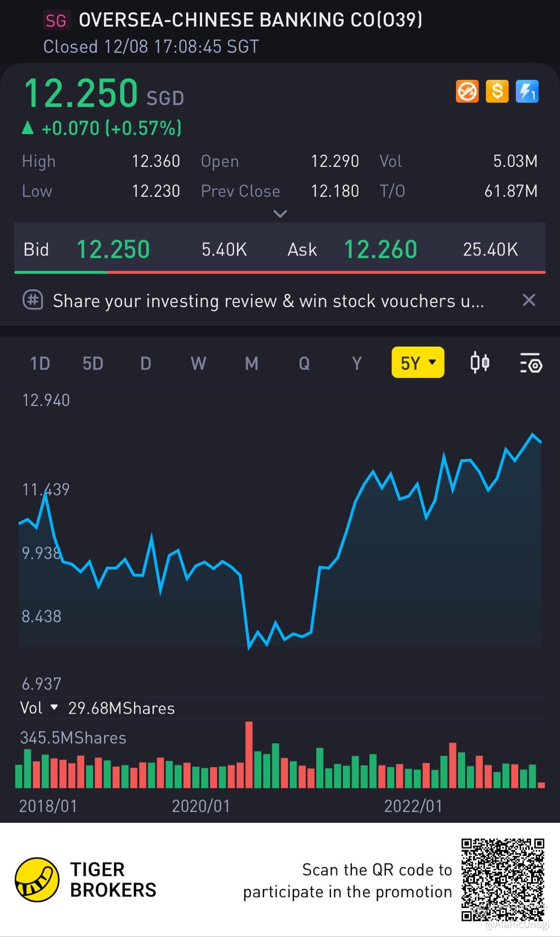Select the W weekly chart tab
The height and width of the screenshot is (937, 560).
(x=198, y=363)
